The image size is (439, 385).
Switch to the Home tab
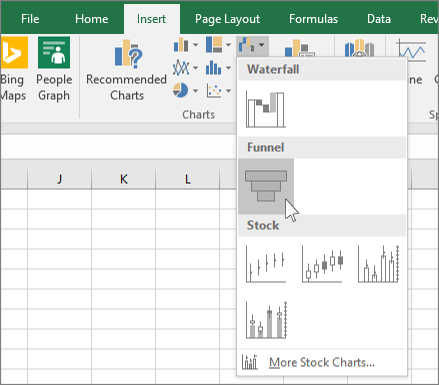pyautogui.click(x=92, y=19)
